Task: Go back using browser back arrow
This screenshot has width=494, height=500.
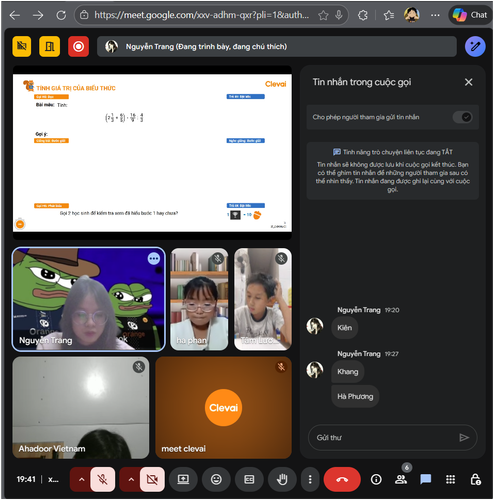Action: [15, 15]
